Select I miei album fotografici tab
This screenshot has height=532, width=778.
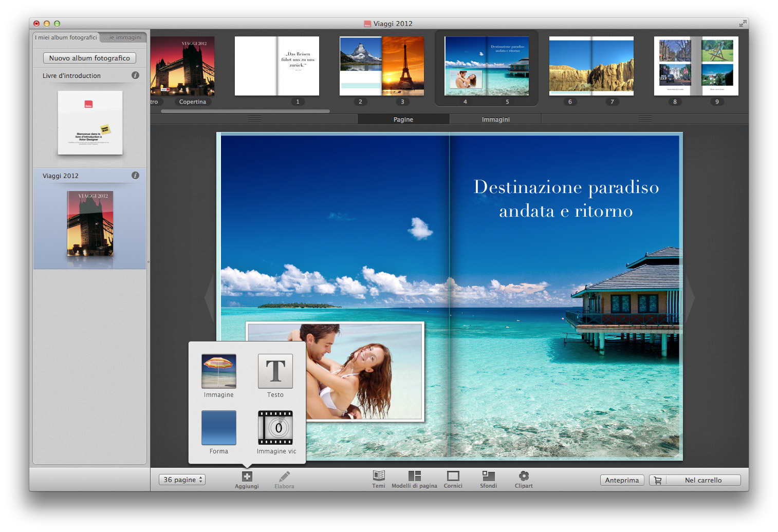(x=66, y=37)
